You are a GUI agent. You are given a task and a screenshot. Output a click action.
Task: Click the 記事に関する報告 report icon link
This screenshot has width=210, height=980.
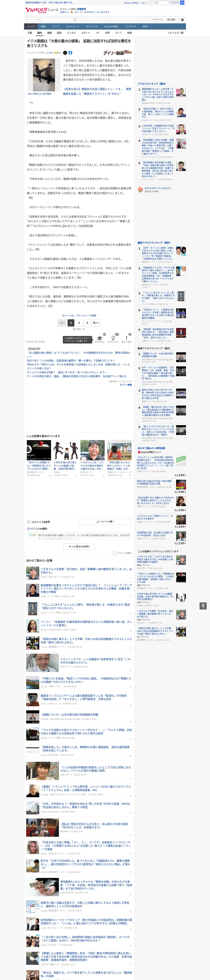tap(35, 342)
